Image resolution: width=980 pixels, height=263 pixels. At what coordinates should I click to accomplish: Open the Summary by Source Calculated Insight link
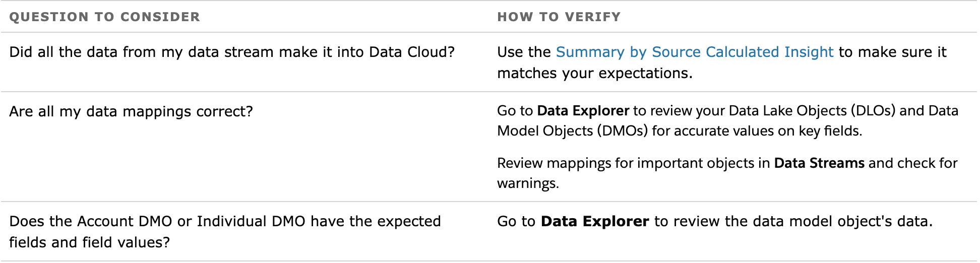click(695, 52)
